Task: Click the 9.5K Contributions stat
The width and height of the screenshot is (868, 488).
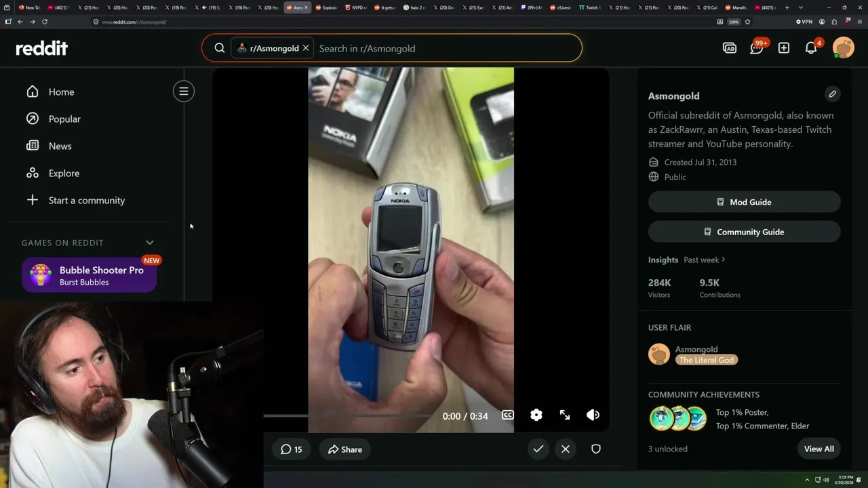Action: [x=720, y=288]
